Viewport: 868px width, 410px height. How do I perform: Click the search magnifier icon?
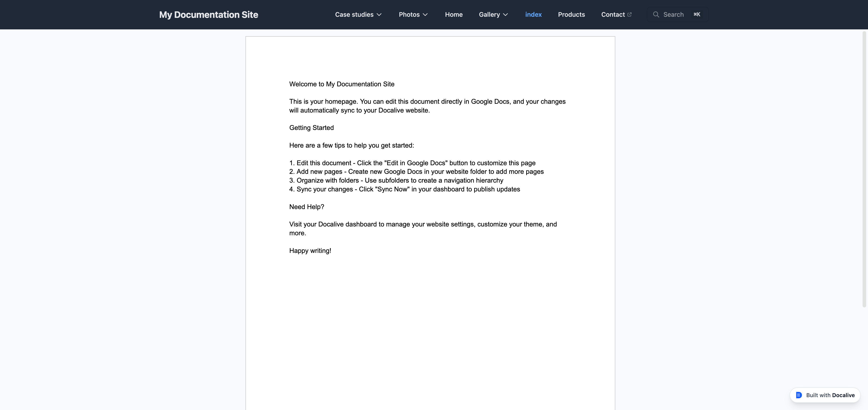coord(656,14)
